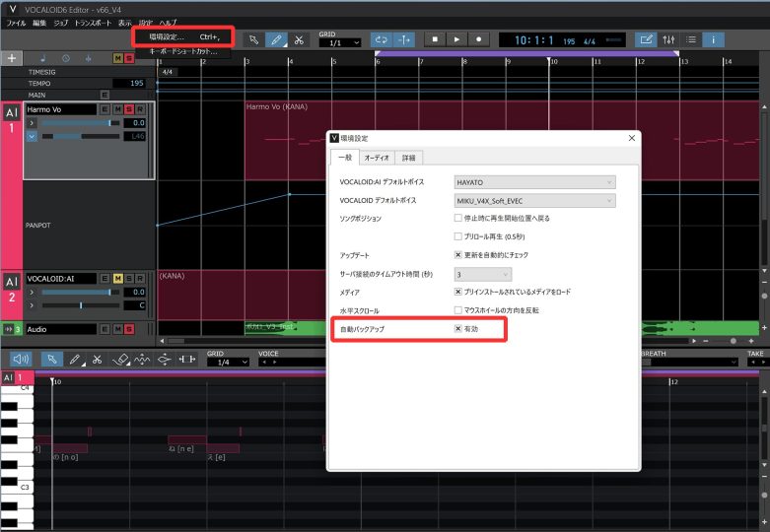Select the scissors tool in piano roll toolbar

(x=98, y=360)
